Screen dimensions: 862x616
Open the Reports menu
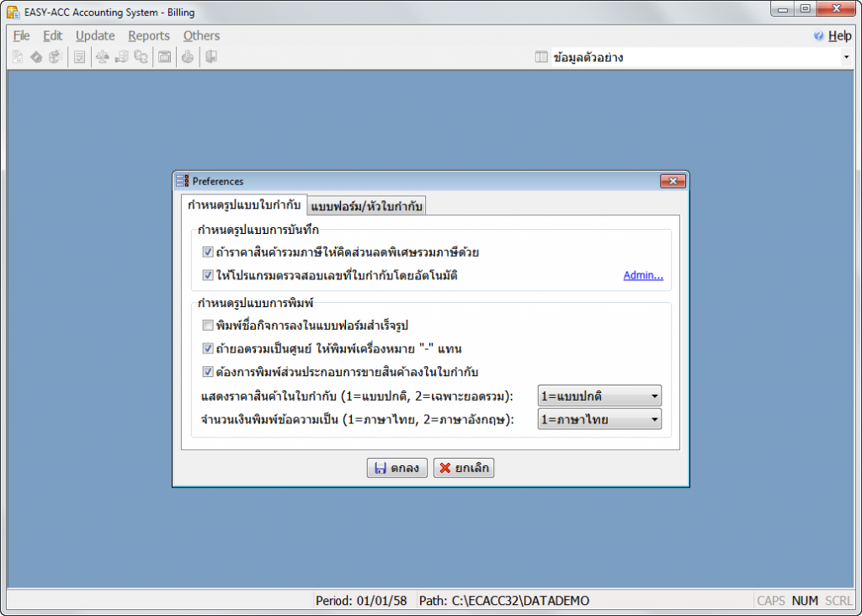click(x=148, y=36)
